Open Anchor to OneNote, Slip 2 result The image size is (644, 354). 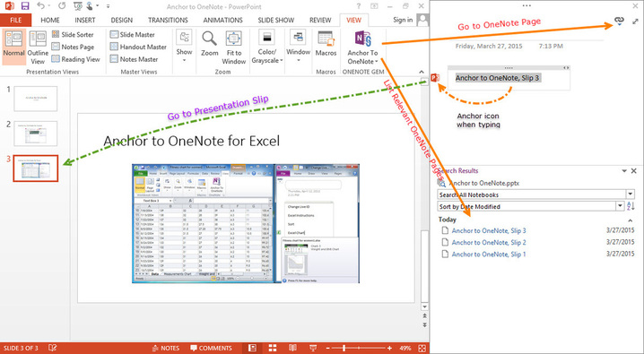click(489, 243)
